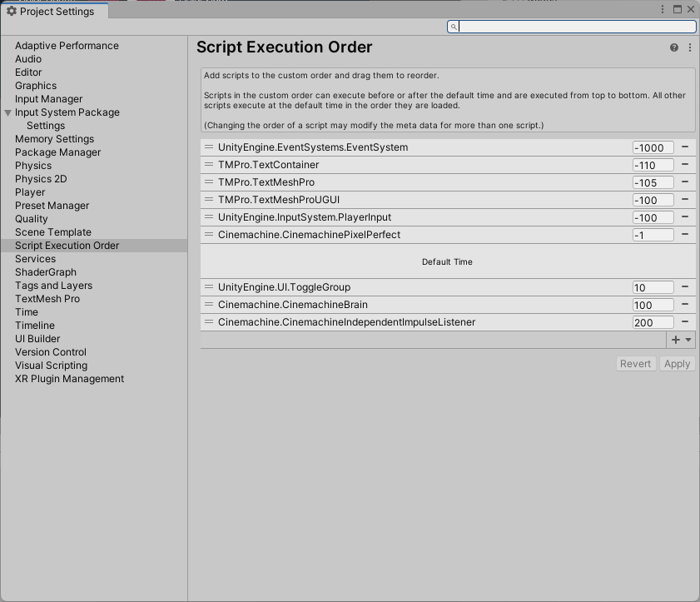The image size is (700, 602).
Task: Remove the CinemachineIndependentImpulseListener row
Action: click(x=685, y=321)
